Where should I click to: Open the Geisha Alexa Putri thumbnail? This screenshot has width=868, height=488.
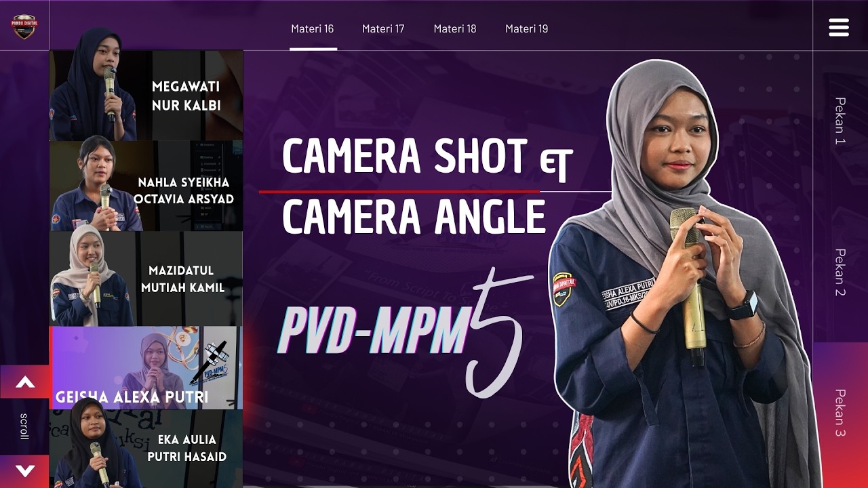click(x=146, y=368)
